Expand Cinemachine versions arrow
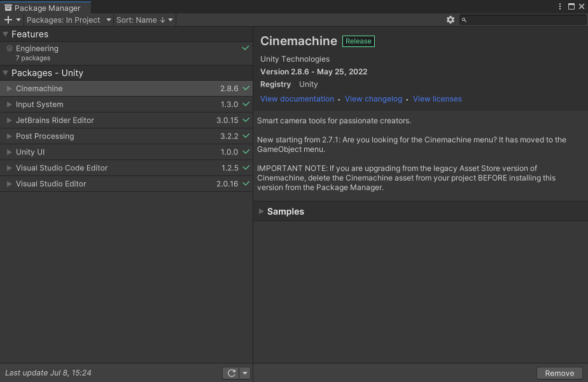 (x=10, y=89)
